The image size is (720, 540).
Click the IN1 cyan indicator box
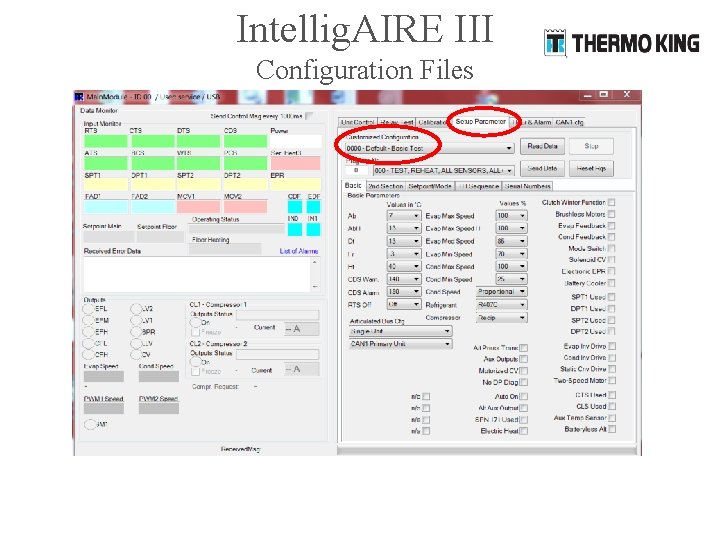313,229
